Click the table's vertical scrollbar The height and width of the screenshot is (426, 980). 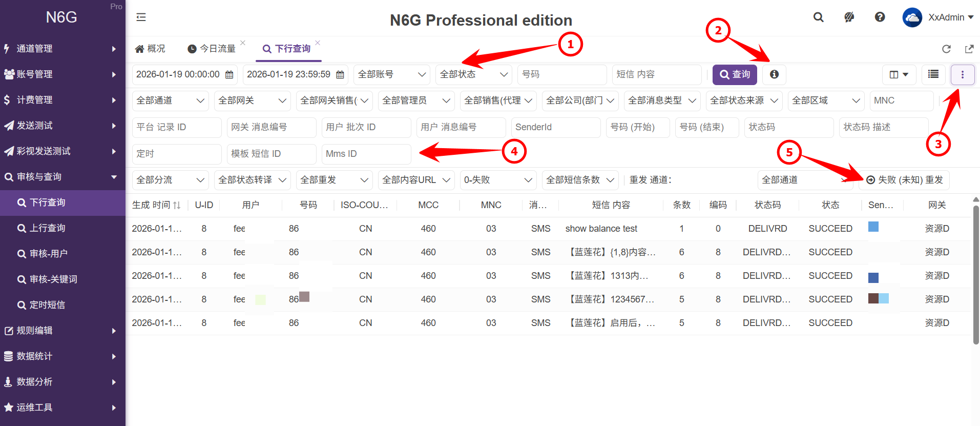click(976, 274)
